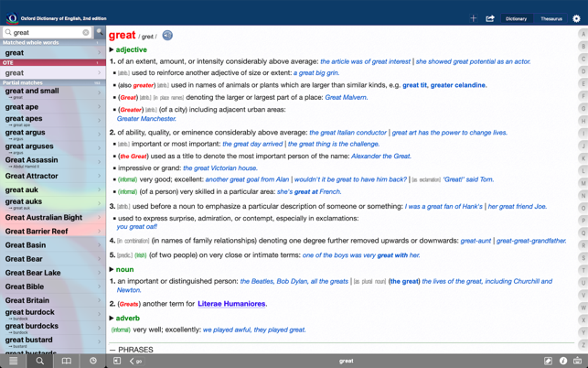Screen dimensions: 588x368
Task: Click the 'Alexander the Great' example
Action: pos(381,157)
